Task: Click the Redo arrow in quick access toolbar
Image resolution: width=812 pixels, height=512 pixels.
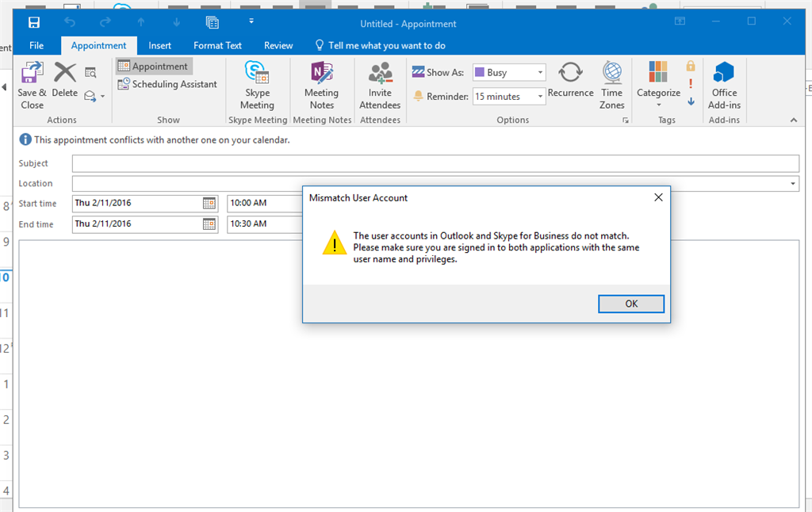Action: [x=105, y=22]
